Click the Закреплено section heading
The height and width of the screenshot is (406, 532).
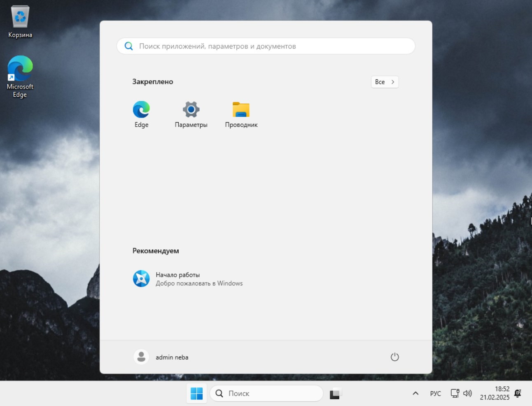click(x=153, y=82)
